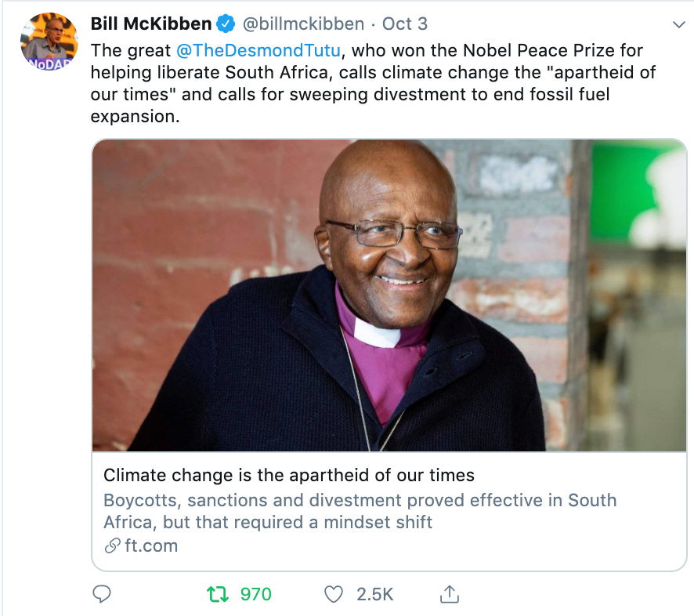Image resolution: width=694 pixels, height=616 pixels.
Task: Retweet using the green arrows icon
Action: click(x=218, y=594)
